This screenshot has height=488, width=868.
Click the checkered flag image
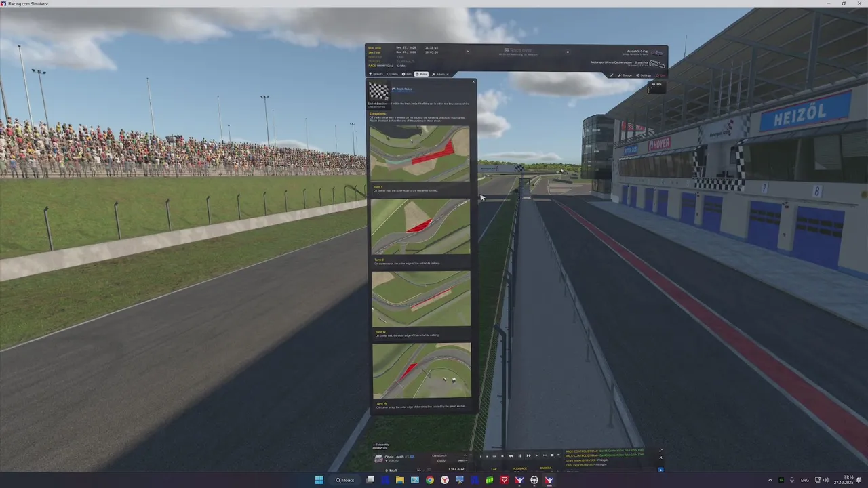coord(378,91)
